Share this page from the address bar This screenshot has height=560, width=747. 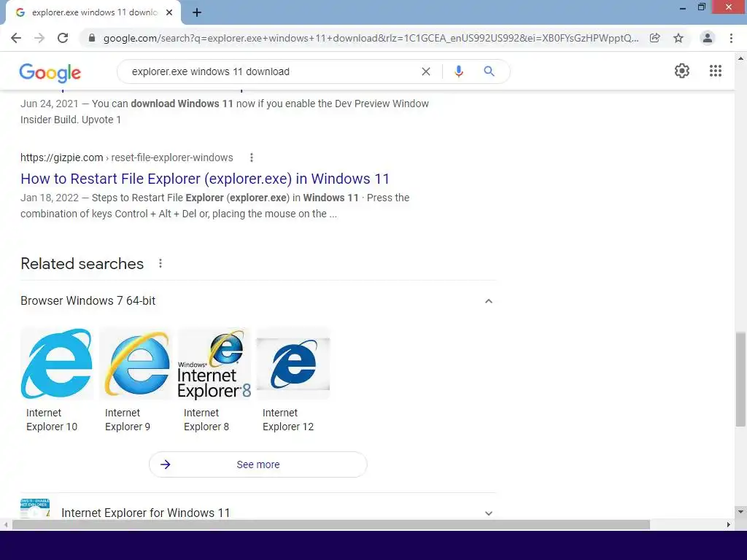(655, 38)
